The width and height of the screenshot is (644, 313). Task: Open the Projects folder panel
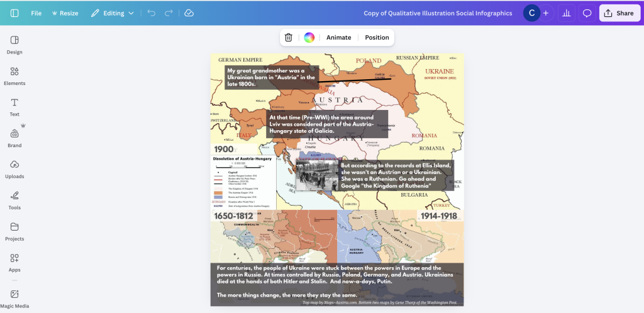pyautogui.click(x=14, y=232)
